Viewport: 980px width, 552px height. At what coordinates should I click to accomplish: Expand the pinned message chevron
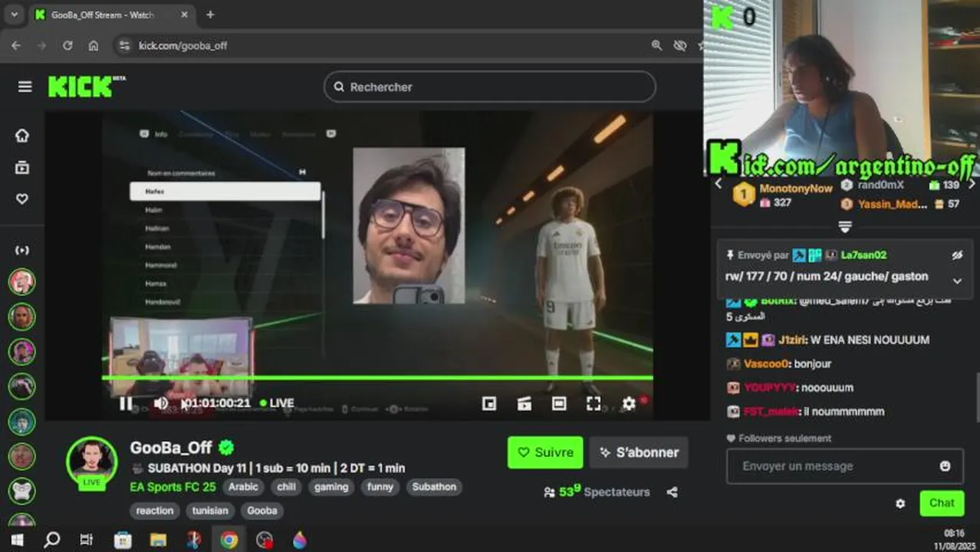[x=957, y=281]
